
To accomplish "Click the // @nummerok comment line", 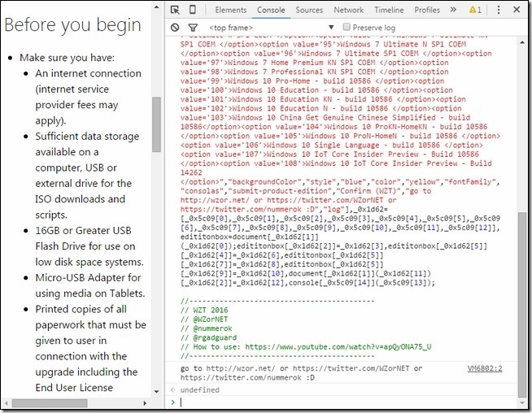I will (207, 328).
